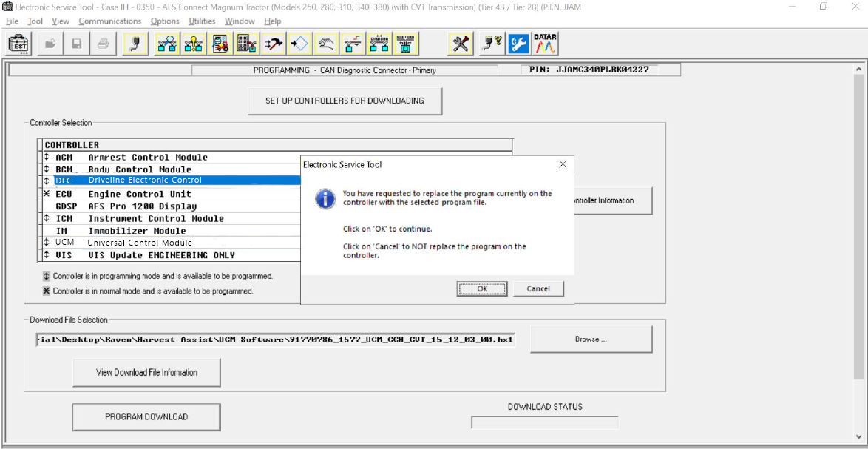Viewport: 868px width, 449px height.
Task: Click the CONTROLLER column header
Action: point(277,145)
